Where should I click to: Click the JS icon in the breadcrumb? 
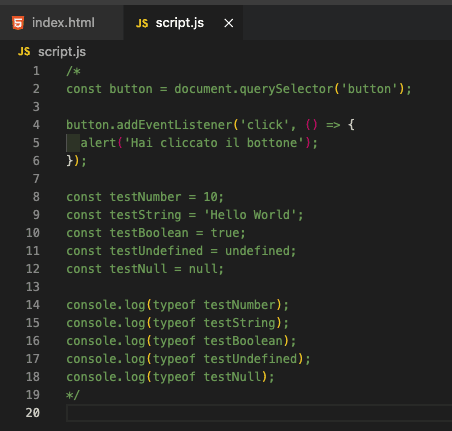click(24, 52)
